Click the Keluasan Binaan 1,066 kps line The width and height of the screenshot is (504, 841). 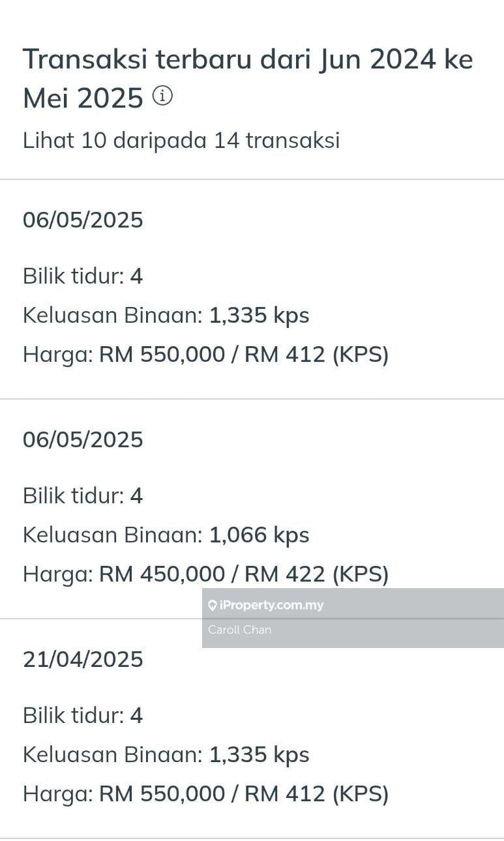tap(166, 535)
